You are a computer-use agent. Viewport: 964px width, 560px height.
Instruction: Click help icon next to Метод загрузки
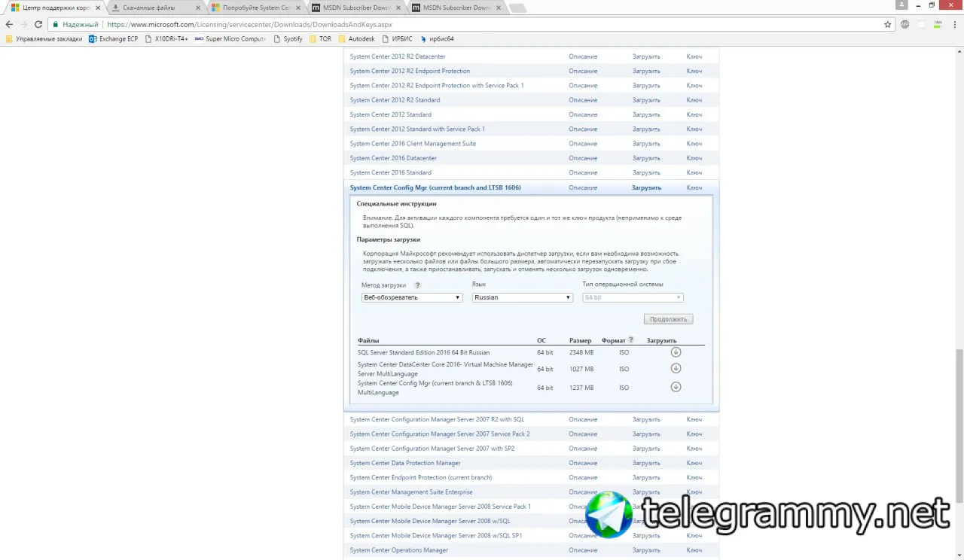pos(417,285)
